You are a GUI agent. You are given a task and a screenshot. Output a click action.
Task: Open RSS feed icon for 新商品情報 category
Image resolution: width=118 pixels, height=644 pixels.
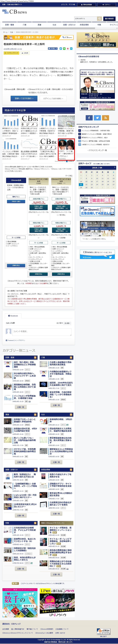click(71, 470)
